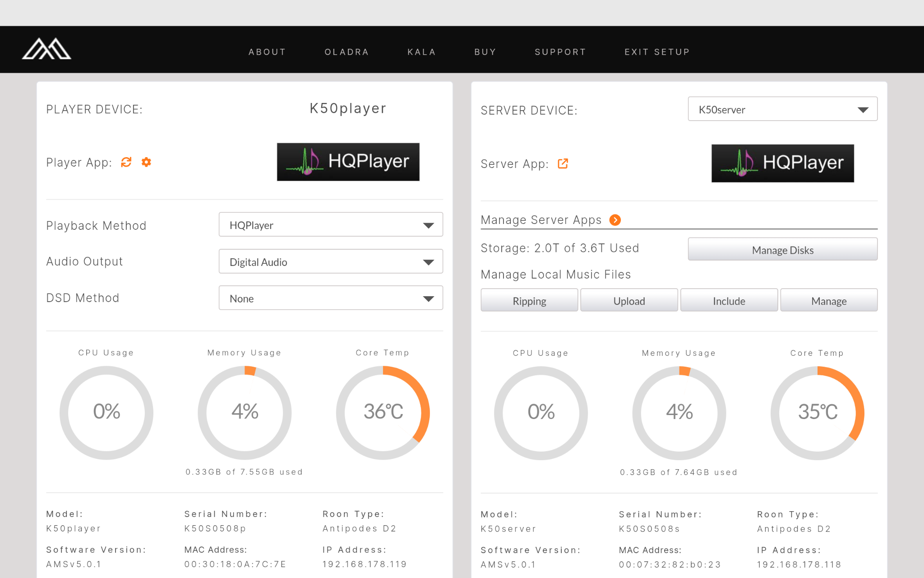This screenshot has height=578, width=924.
Task: Go to the ABOUT menu item
Action: 267,52
